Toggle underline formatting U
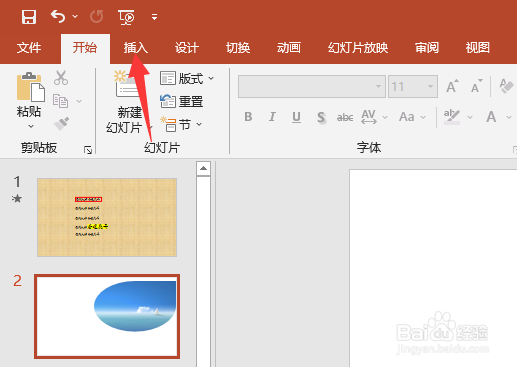This screenshot has width=517, height=367. pyautogui.click(x=296, y=117)
